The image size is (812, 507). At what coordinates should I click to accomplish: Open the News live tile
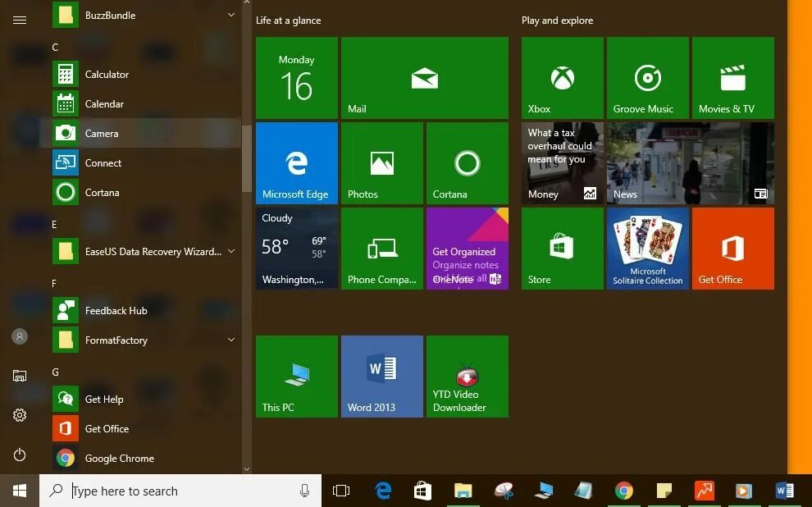tap(691, 163)
